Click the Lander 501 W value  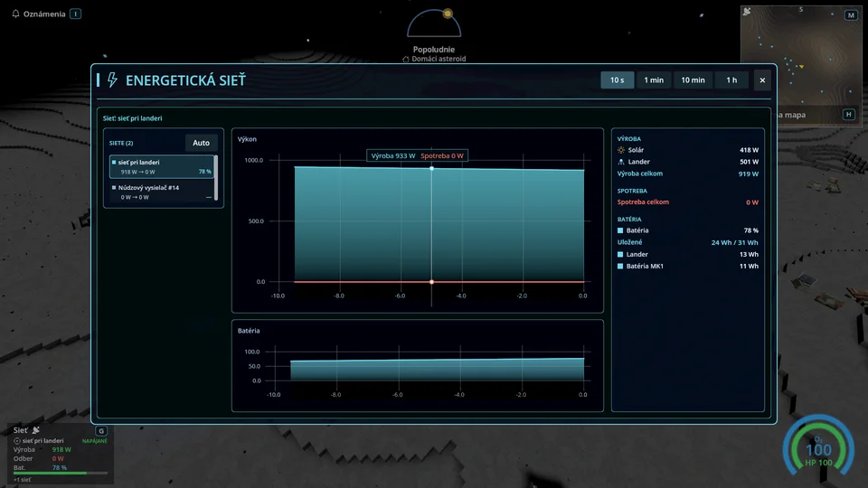749,162
